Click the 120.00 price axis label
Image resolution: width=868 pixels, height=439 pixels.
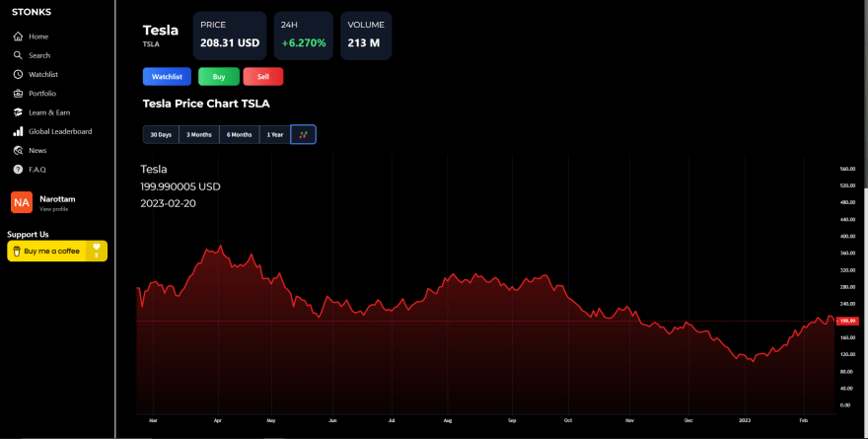point(847,354)
